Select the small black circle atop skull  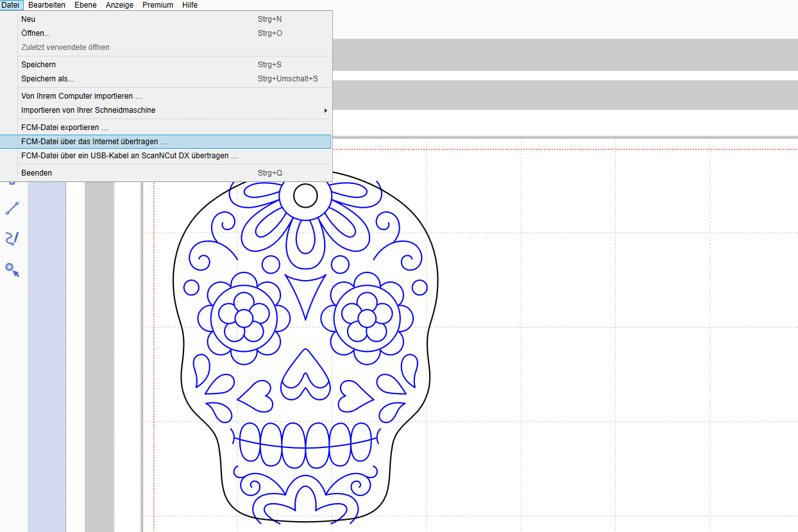click(305, 195)
